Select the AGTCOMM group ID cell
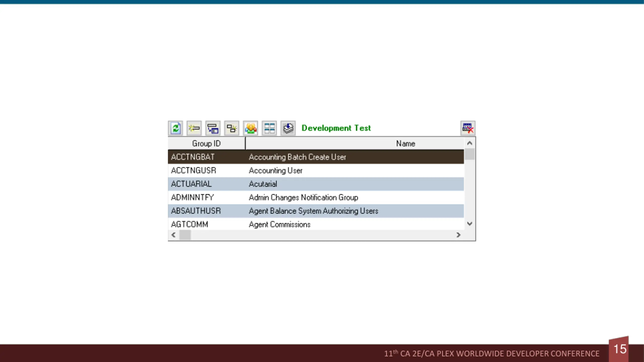The width and height of the screenshot is (644, 362). 207,224
